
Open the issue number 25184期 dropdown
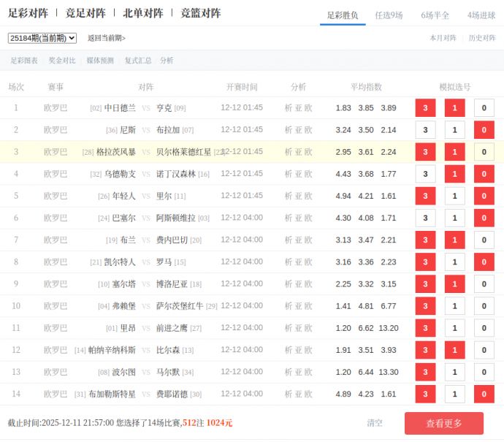click(x=42, y=38)
